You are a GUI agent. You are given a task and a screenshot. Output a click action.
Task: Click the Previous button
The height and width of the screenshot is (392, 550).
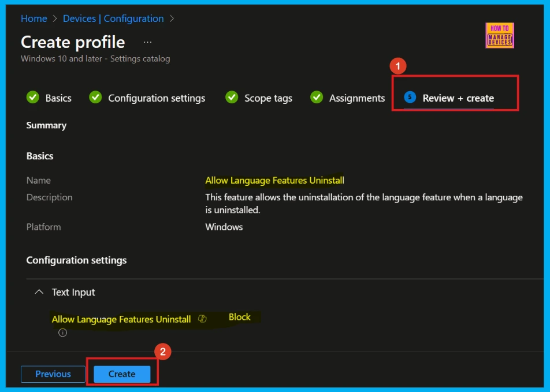[x=53, y=374]
